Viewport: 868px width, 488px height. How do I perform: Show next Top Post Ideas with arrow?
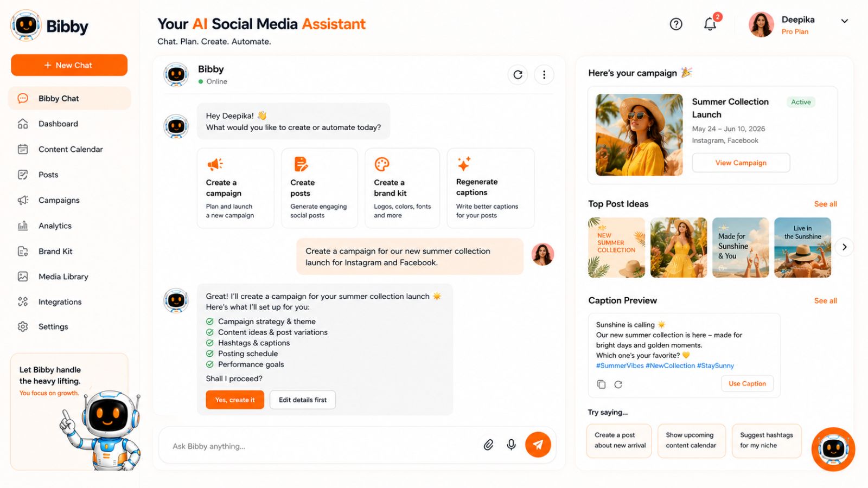(x=844, y=247)
